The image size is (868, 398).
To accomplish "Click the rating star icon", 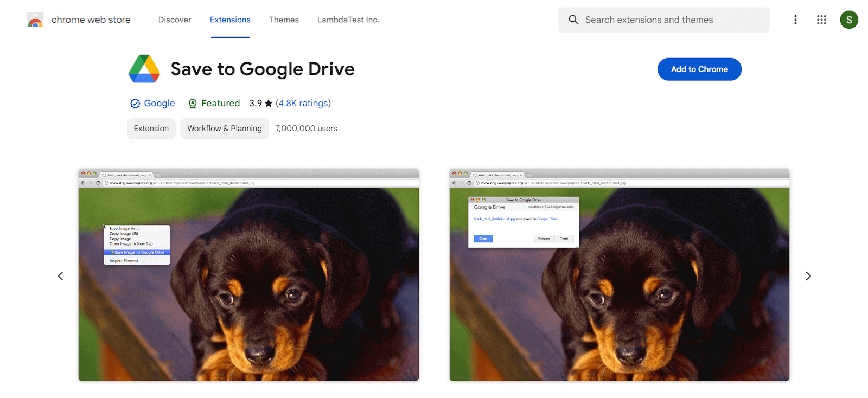I will coord(269,103).
